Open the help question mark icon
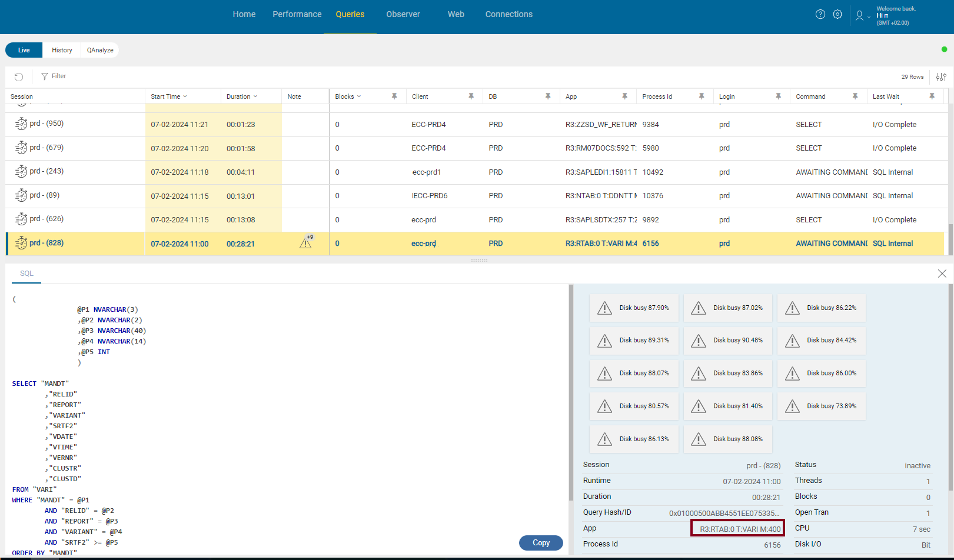 [820, 14]
